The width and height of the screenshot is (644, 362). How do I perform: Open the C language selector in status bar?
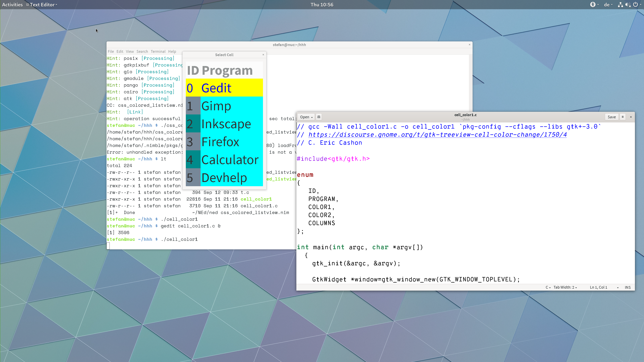[x=548, y=287]
